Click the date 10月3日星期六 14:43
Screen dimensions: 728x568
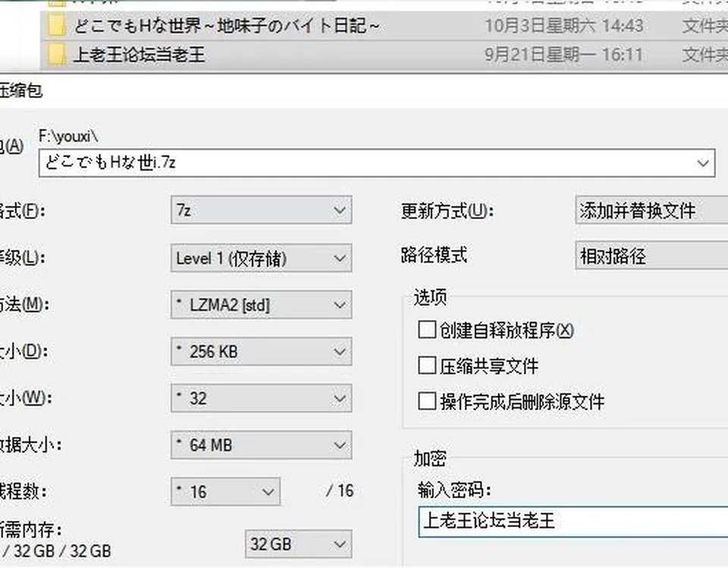564,26
